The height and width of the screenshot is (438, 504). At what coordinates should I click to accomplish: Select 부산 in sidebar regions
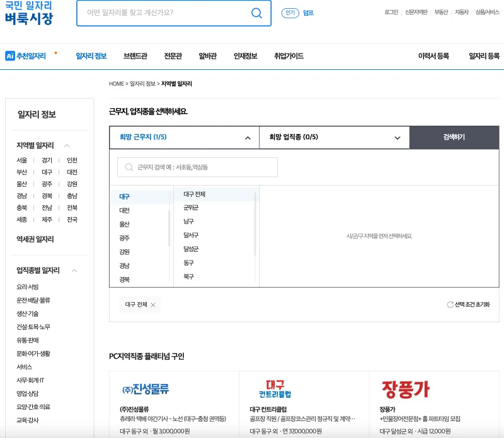[x=22, y=172]
